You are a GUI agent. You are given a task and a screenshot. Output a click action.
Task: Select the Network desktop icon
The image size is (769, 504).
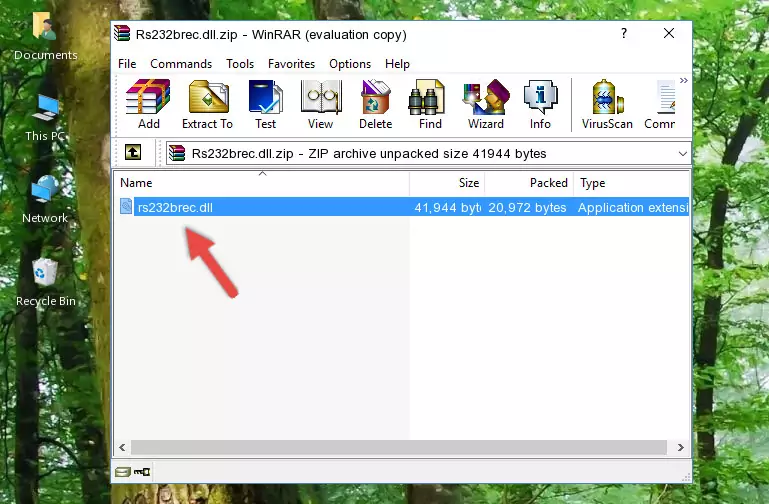tap(45, 199)
